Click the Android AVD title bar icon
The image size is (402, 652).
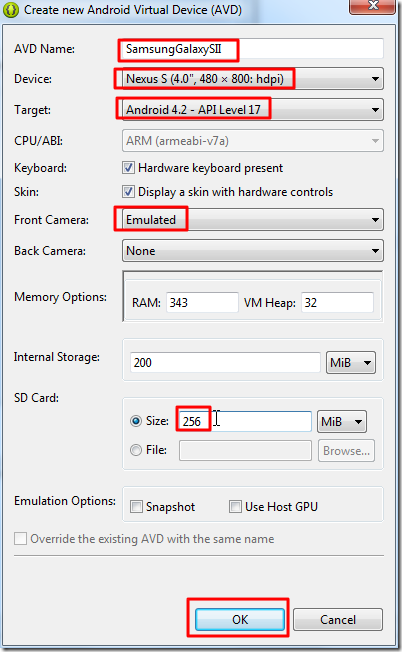click(10, 10)
